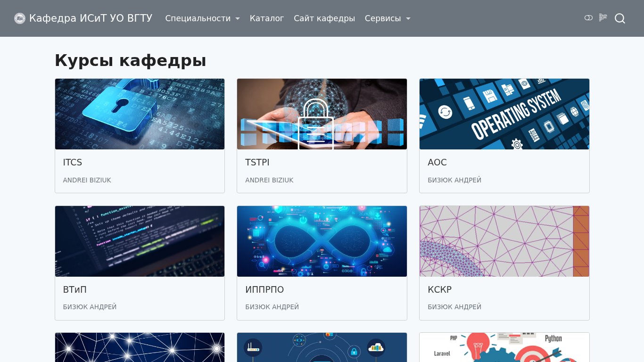Image resolution: width=644 pixels, height=362 pixels.
Task: Go to Сайт кафедры
Action: coord(324,18)
